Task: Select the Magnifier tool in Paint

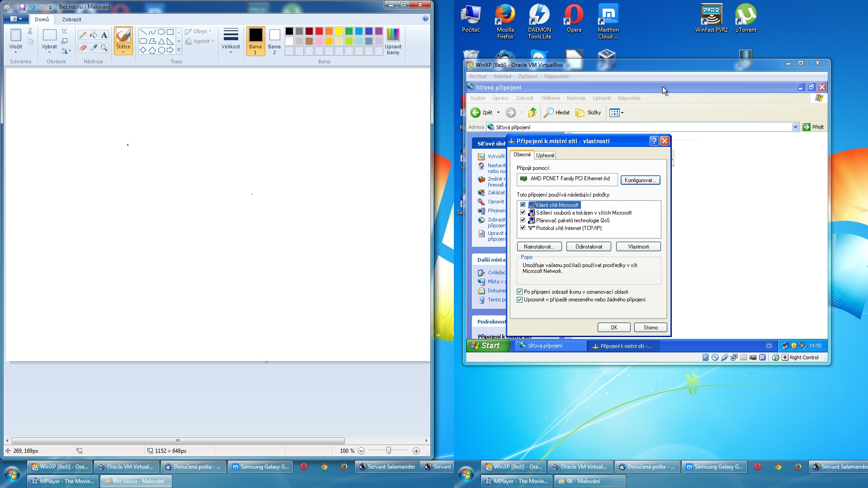Action: pos(104,47)
